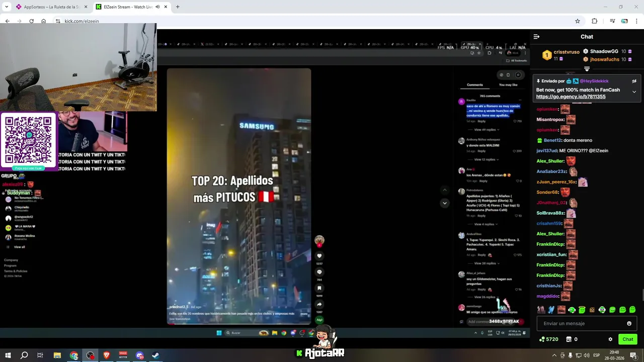
Task: Open the channel points 5720 balance
Action: click(x=548, y=339)
